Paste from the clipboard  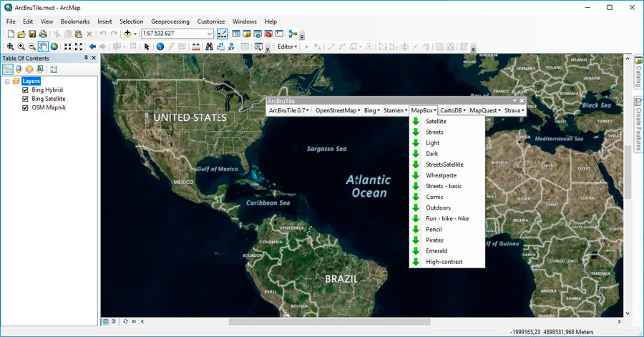[79, 34]
